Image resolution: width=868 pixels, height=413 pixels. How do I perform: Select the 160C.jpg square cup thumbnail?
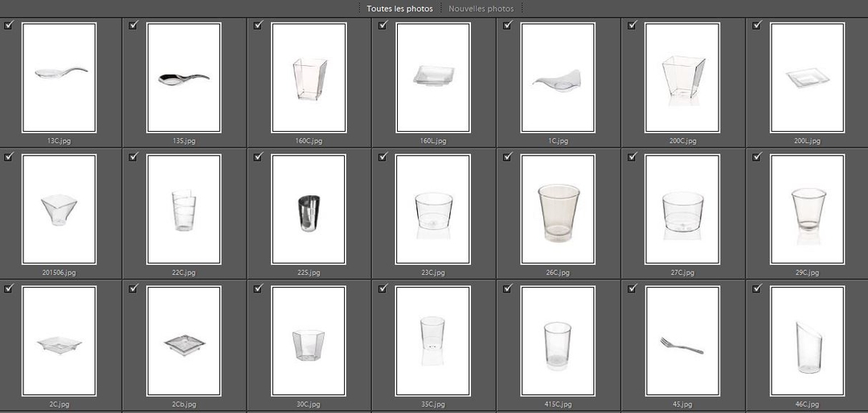pyautogui.click(x=309, y=77)
